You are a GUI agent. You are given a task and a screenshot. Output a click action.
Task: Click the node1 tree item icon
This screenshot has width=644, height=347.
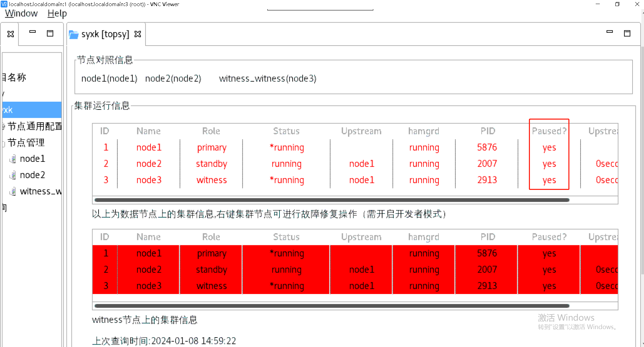pyautogui.click(x=12, y=159)
